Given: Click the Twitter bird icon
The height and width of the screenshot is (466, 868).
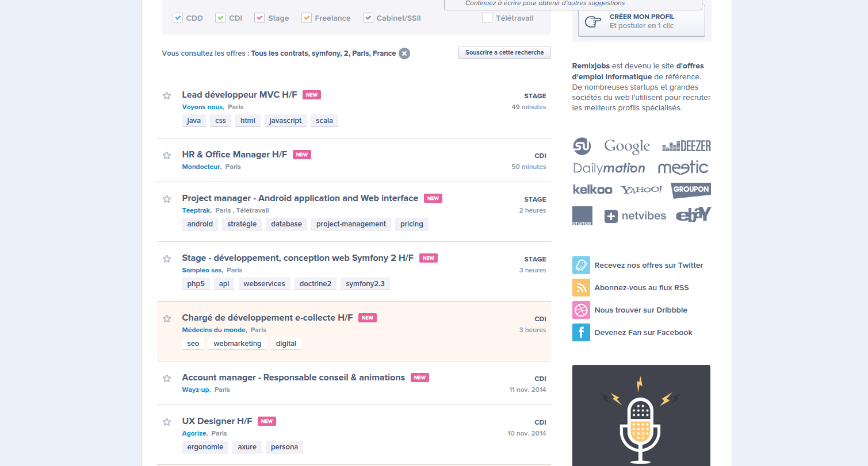Looking at the screenshot, I should pos(581,265).
